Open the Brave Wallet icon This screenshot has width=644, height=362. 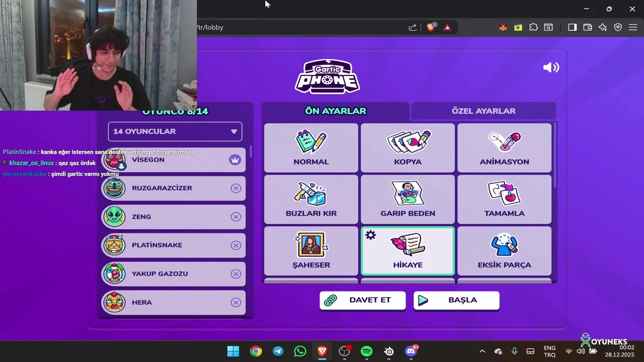(x=587, y=27)
